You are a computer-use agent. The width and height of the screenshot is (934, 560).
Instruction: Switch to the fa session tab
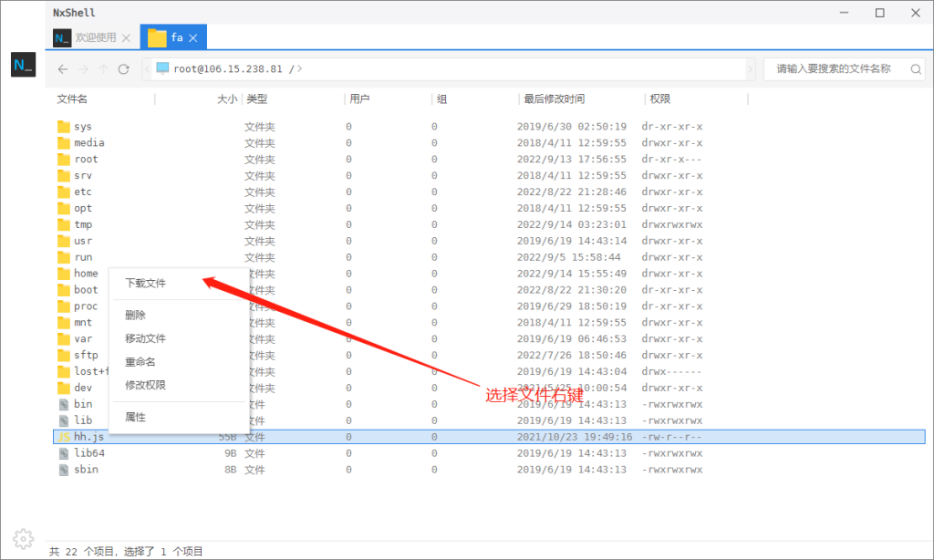coord(173,37)
